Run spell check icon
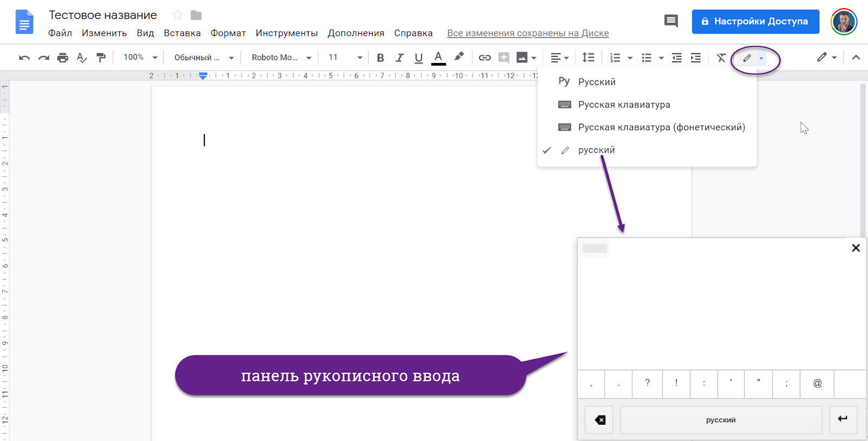The height and width of the screenshot is (441, 868). [x=82, y=57]
